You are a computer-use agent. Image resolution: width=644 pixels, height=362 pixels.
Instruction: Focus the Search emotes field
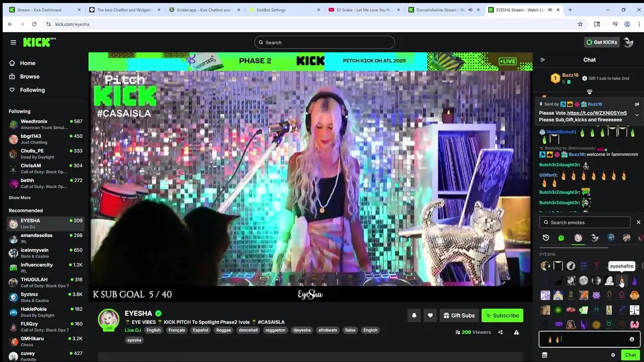pos(585,222)
